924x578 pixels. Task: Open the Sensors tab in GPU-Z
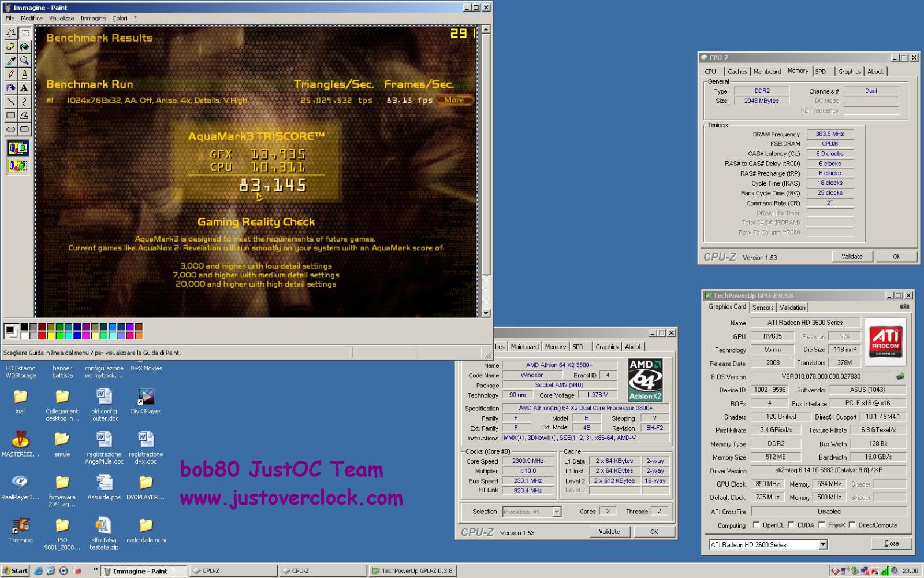pyautogui.click(x=762, y=307)
